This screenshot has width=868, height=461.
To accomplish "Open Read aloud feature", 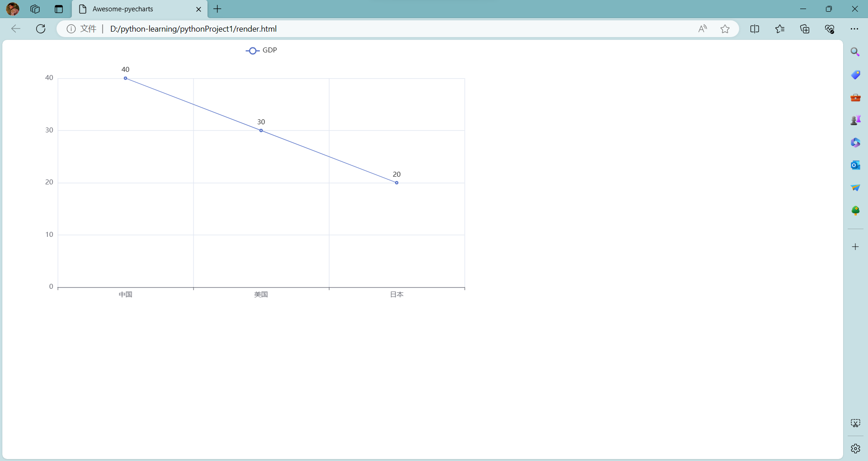I will tap(703, 29).
